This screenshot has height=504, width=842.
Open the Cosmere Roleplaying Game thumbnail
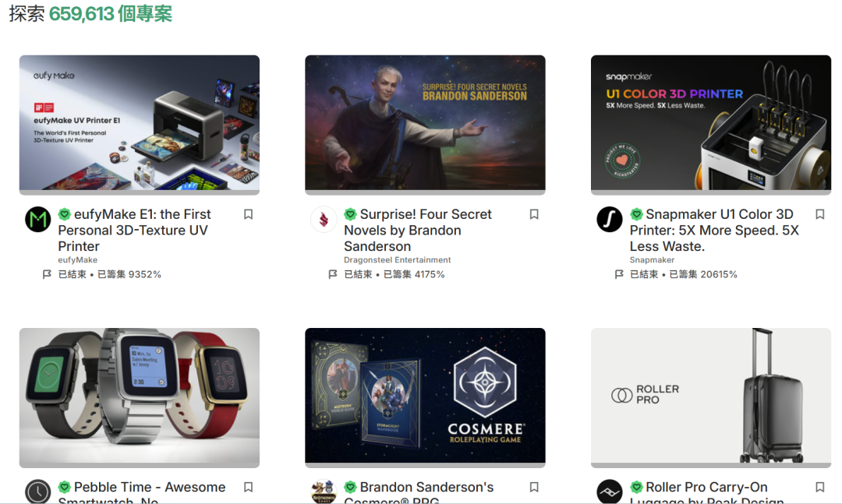pos(425,398)
